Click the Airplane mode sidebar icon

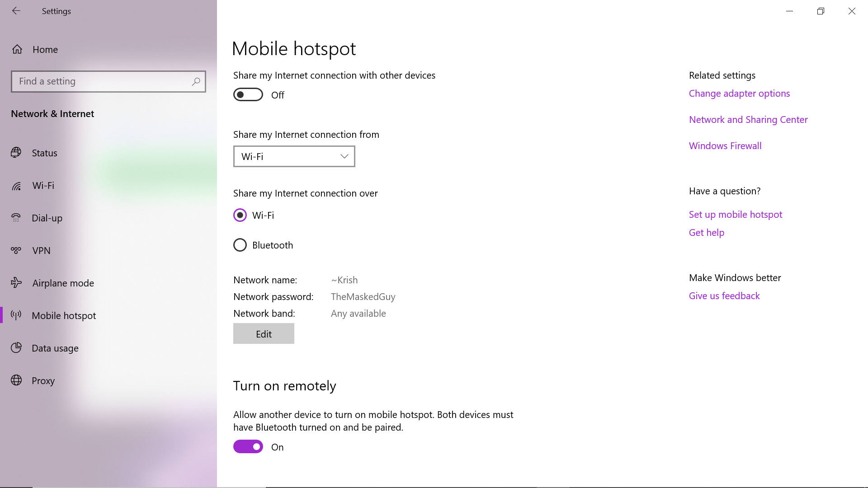pos(17,282)
